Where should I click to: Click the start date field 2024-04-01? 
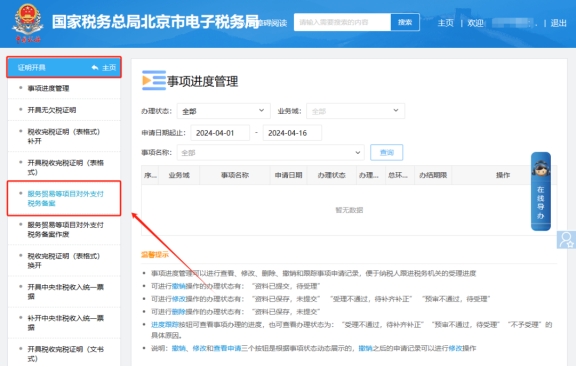click(220, 133)
